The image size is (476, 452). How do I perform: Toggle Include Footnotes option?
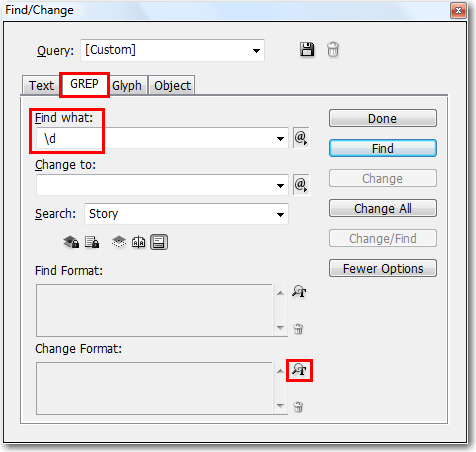click(159, 242)
